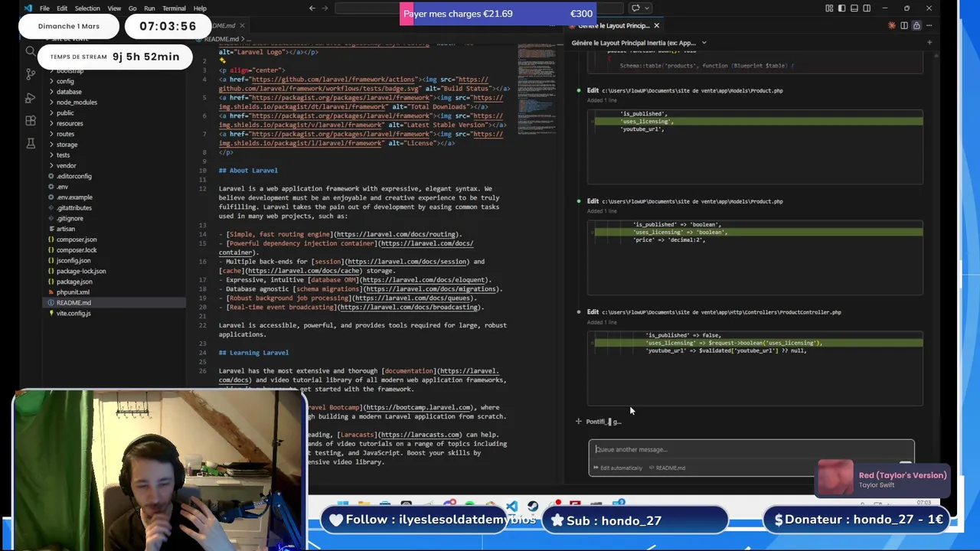Open Customize Layout icon
Viewport: 980px width, 551px height.
point(829,8)
